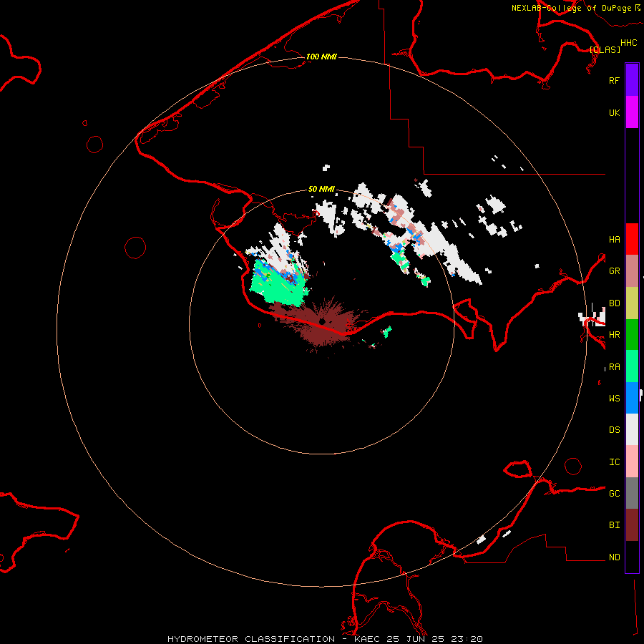
Task: Click the 50 NMI range ring label
Action: (x=321, y=189)
